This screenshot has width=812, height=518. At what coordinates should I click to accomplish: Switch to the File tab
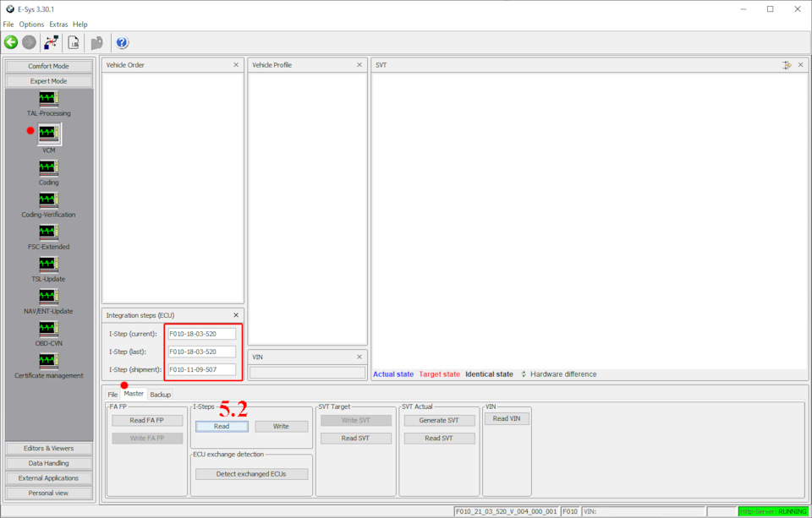(x=112, y=395)
